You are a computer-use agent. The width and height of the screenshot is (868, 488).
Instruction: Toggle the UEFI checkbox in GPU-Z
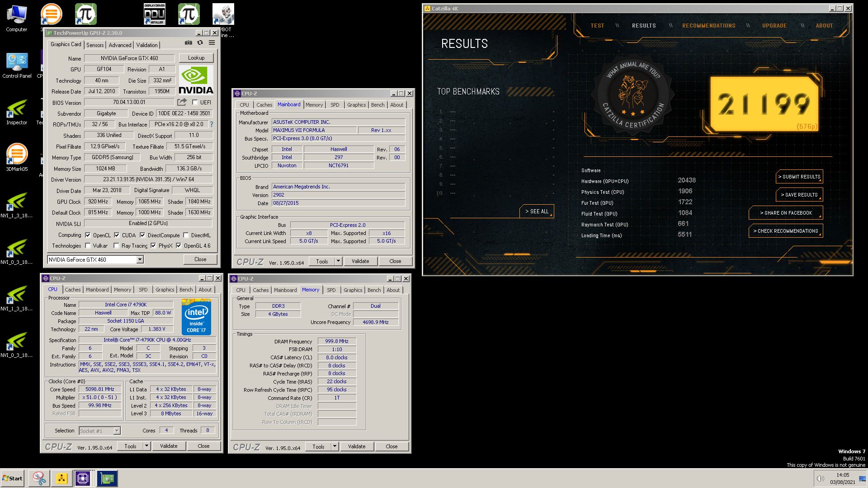coord(195,103)
